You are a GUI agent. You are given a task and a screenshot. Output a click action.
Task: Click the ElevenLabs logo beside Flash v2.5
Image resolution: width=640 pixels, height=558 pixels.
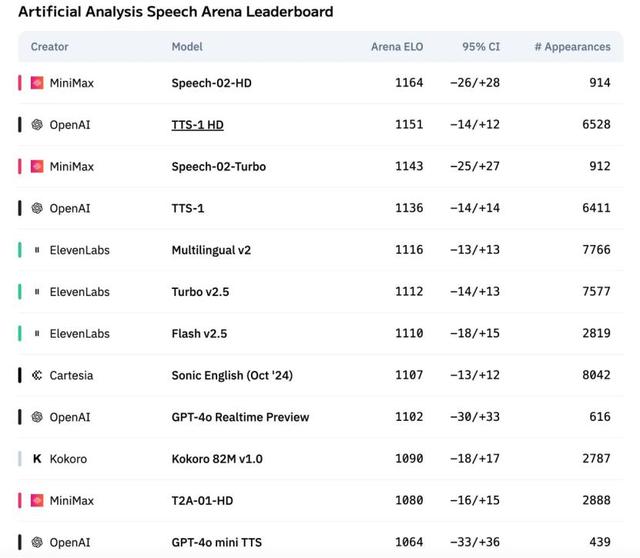pos(37,333)
